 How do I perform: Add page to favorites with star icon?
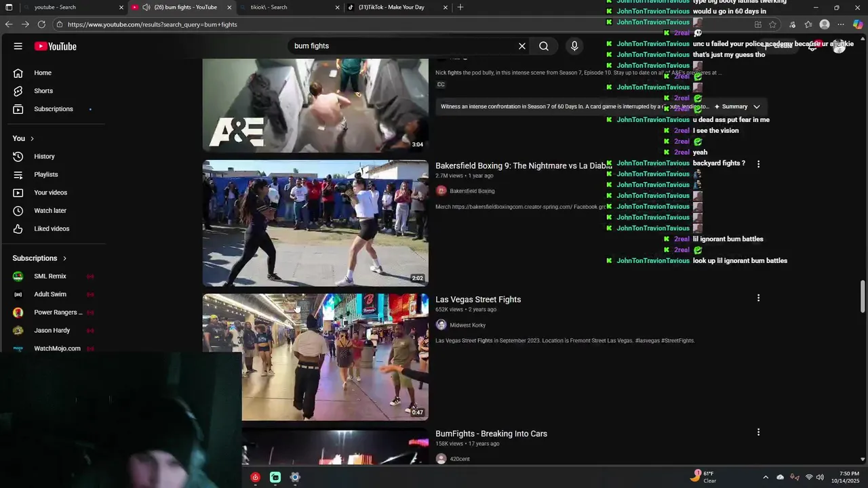coord(772,24)
